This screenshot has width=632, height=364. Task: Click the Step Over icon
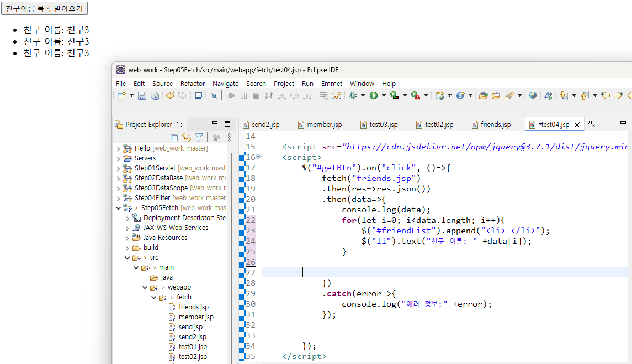[x=294, y=96]
